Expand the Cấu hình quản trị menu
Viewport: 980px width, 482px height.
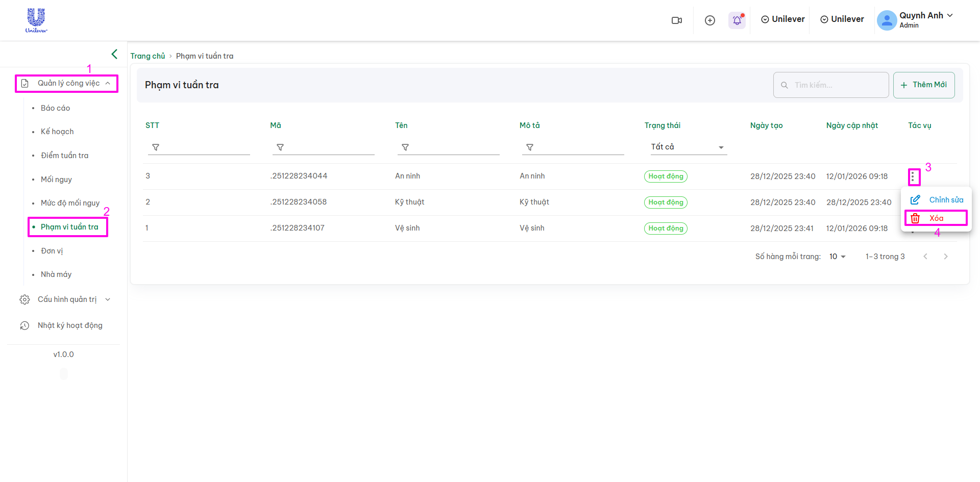(66, 299)
